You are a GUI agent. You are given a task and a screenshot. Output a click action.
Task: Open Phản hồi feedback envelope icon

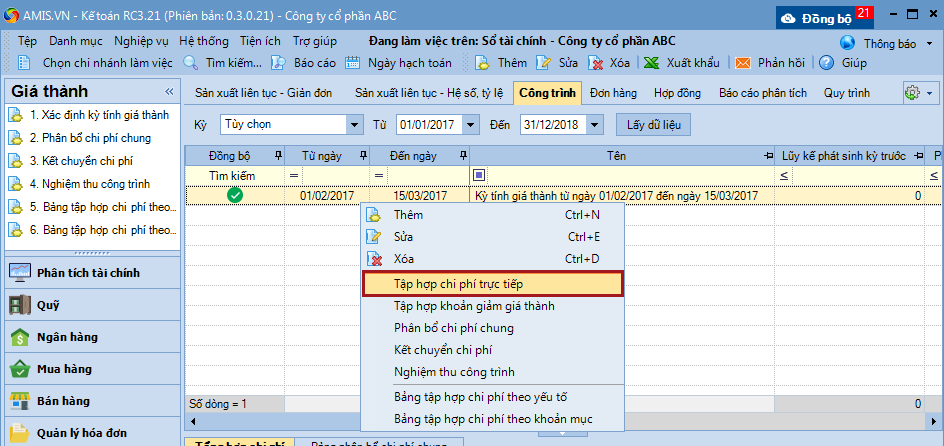tap(743, 62)
